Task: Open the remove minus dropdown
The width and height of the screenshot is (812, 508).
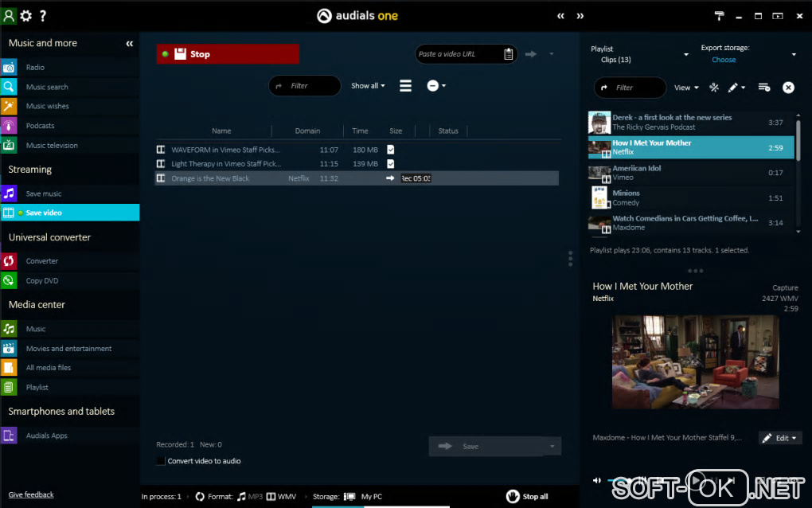Action: pos(436,86)
